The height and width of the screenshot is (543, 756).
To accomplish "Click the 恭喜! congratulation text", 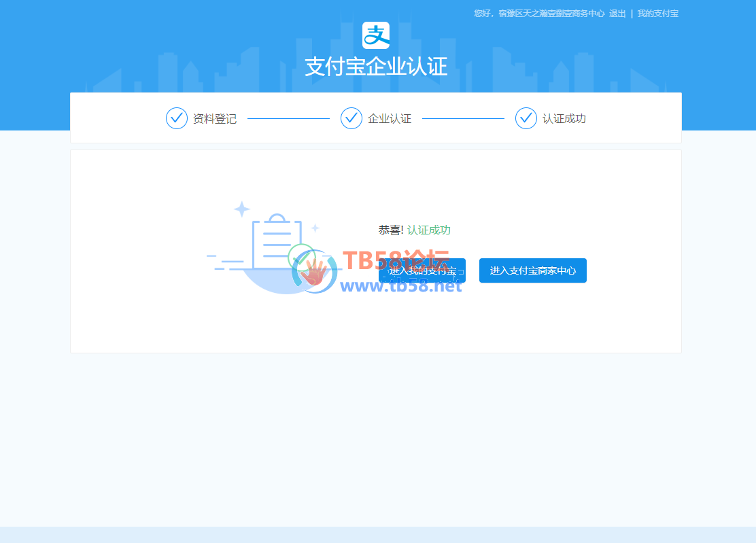I will (391, 230).
